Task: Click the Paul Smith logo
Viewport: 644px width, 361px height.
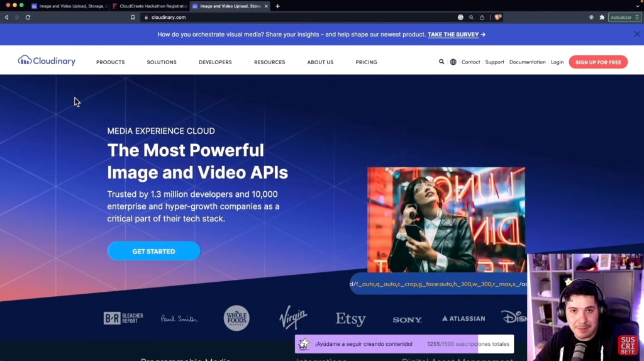Action: click(179, 318)
